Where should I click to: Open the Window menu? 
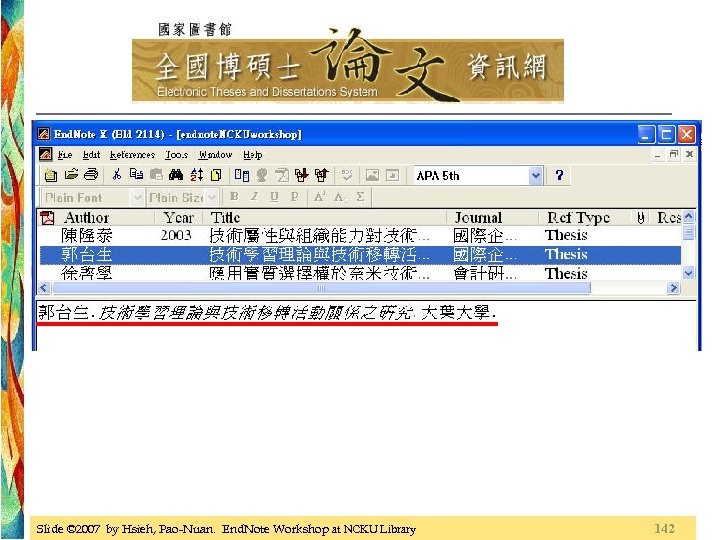pyautogui.click(x=215, y=155)
